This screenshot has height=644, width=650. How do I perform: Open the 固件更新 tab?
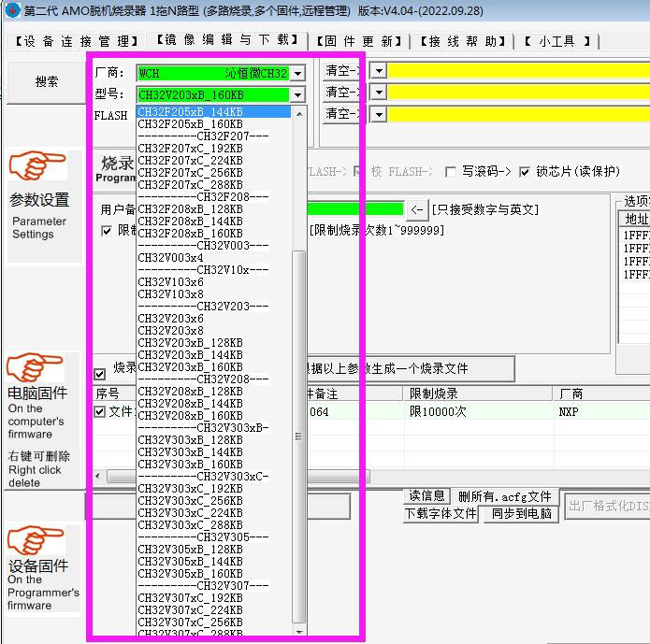pos(359,41)
